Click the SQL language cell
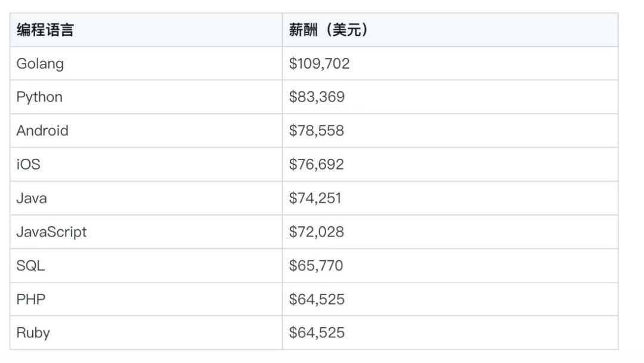Screen dimensions: 644x363 coord(146,266)
